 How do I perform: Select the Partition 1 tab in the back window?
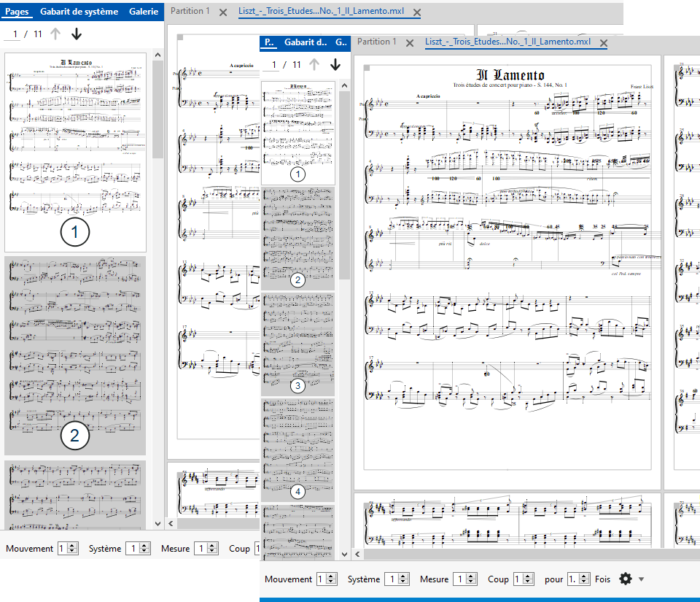[x=190, y=11]
